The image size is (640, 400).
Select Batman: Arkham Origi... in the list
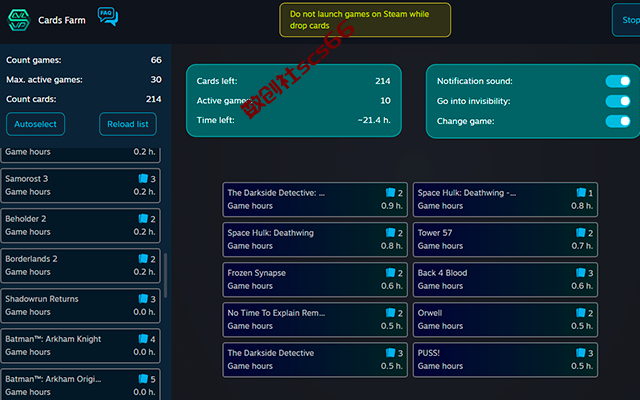click(x=80, y=384)
